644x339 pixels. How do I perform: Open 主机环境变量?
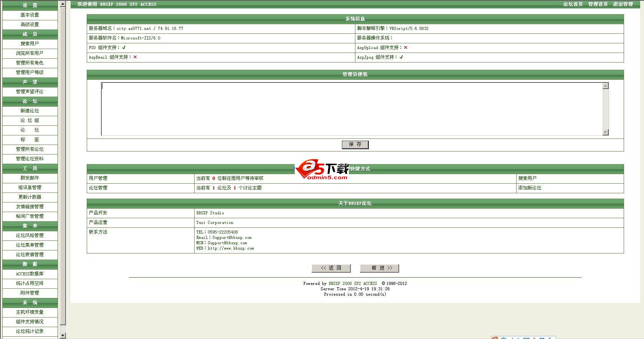pyautogui.click(x=30, y=312)
